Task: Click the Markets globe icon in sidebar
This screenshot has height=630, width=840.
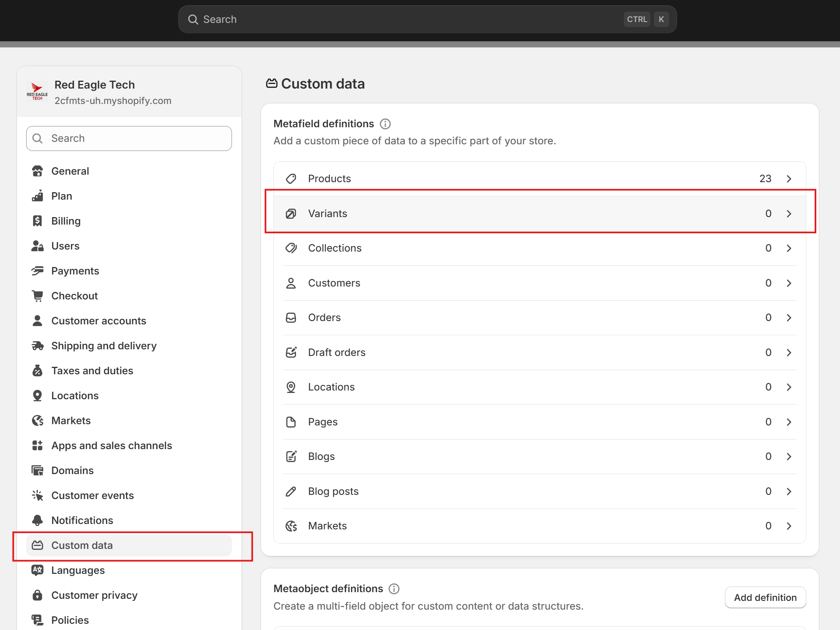Action: [x=37, y=420]
